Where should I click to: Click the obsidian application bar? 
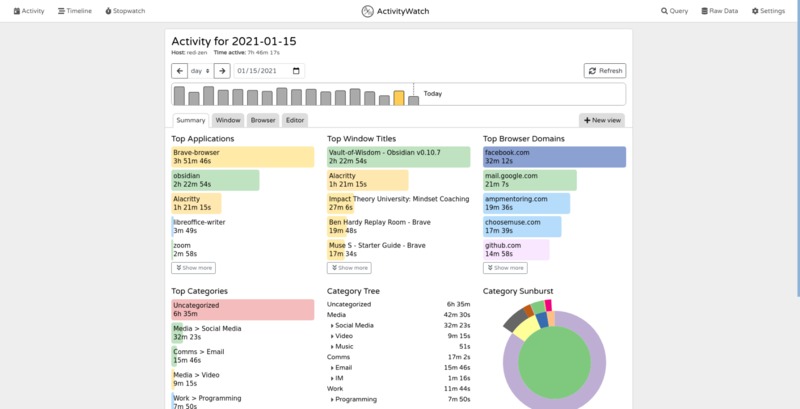(x=215, y=180)
